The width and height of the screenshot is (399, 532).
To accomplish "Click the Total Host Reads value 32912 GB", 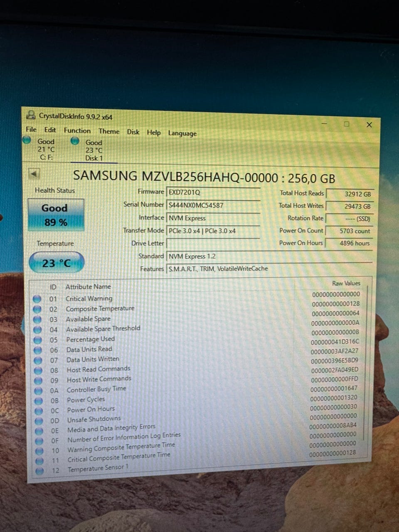I will point(350,194).
